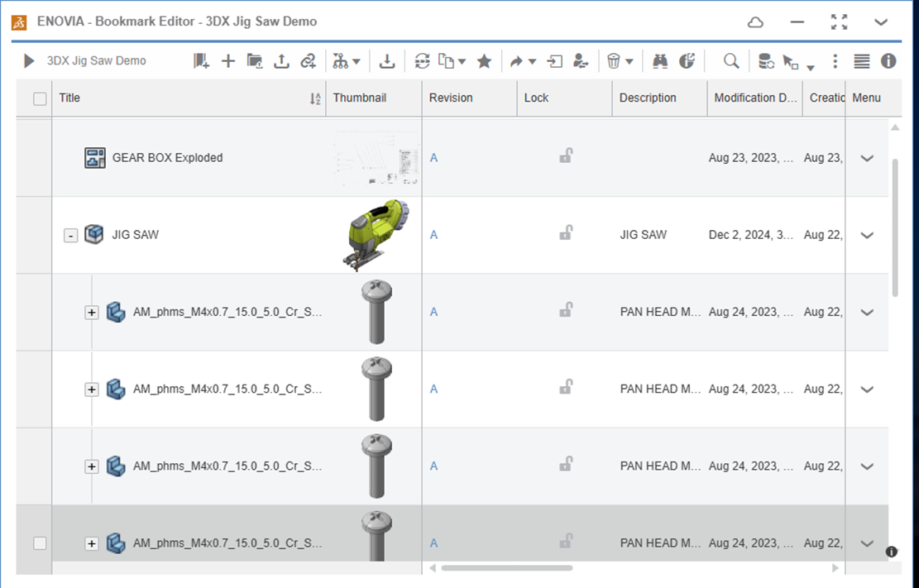Click the 3DX Jig Saw Demo bookmark name
Screen dimensions: 919x588
point(96,61)
